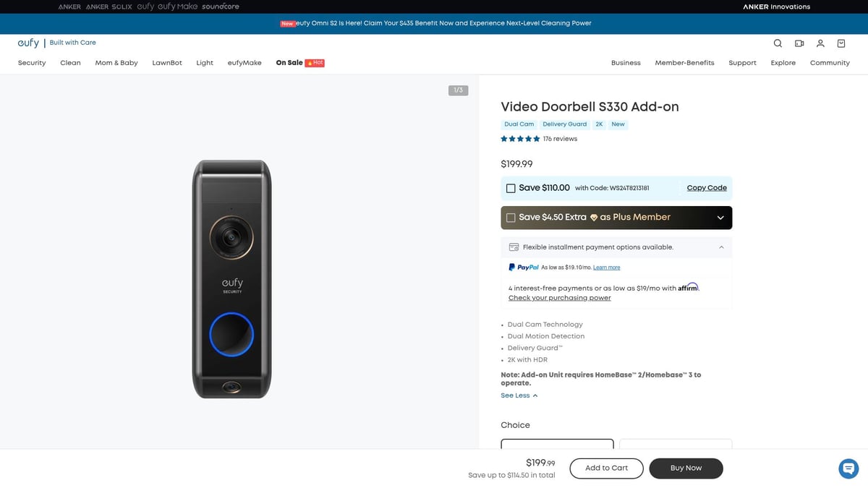Open the Security menu in navigation
The image size is (868, 488).
pos(32,63)
